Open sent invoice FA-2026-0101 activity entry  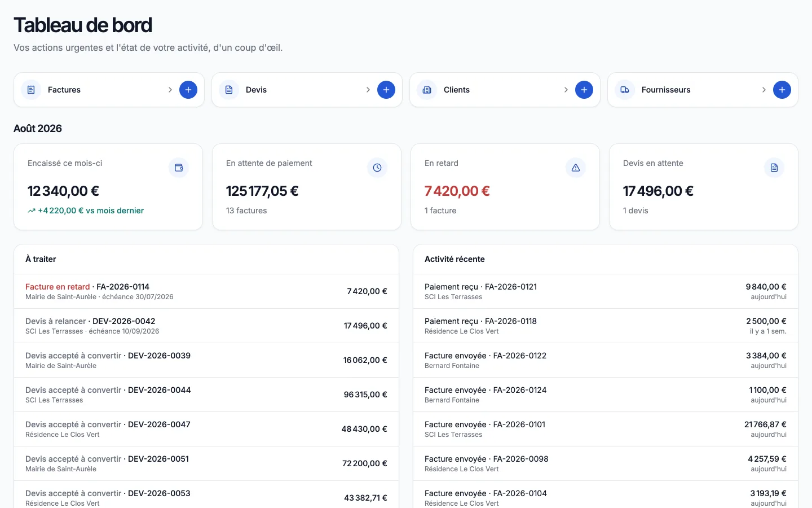pyautogui.click(x=606, y=429)
